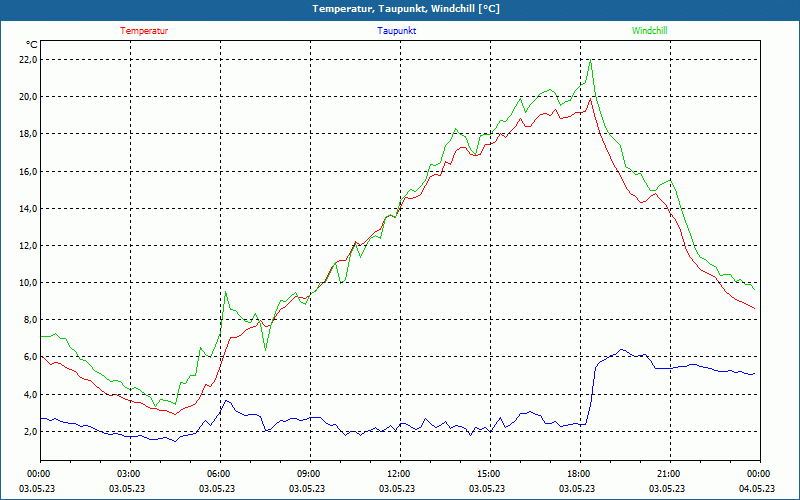Click the 09:00 time axis label
800x500 pixels.
pos(310,474)
